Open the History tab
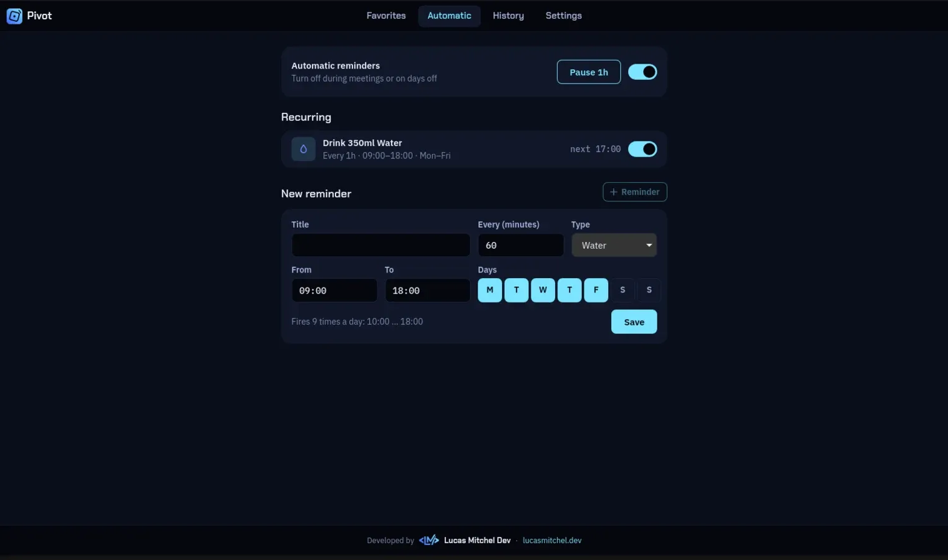 [x=508, y=16]
